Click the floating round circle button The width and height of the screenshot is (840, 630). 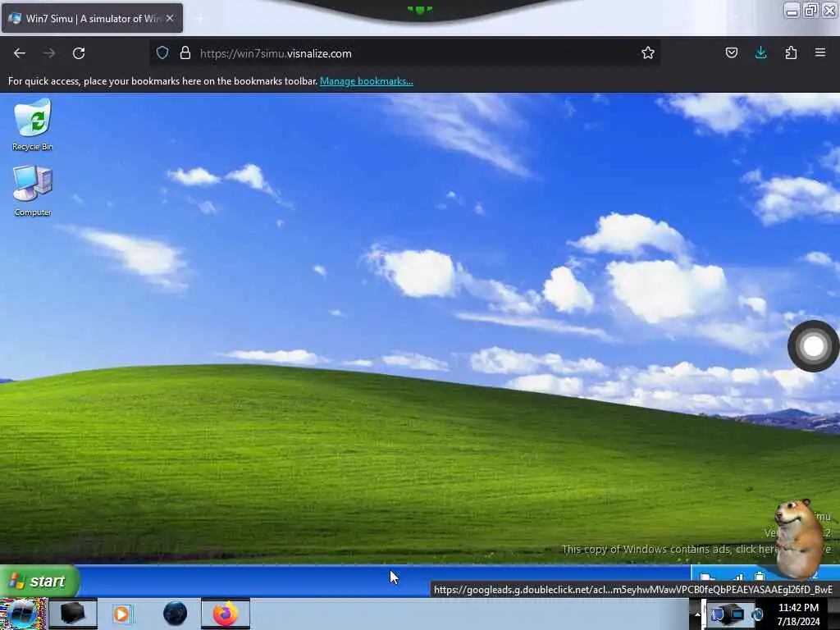pyautogui.click(x=813, y=346)
